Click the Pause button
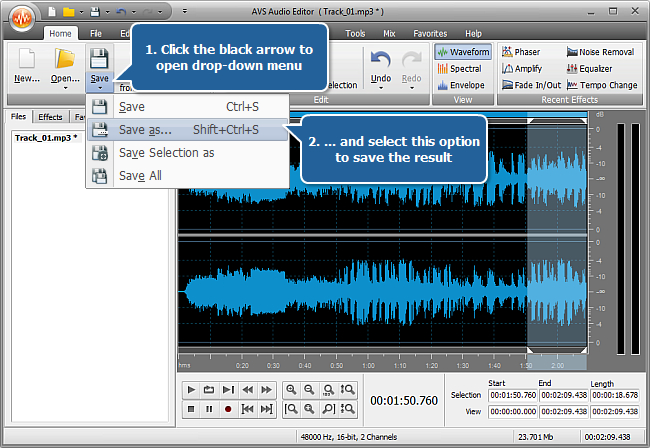 tap(209, 409)
